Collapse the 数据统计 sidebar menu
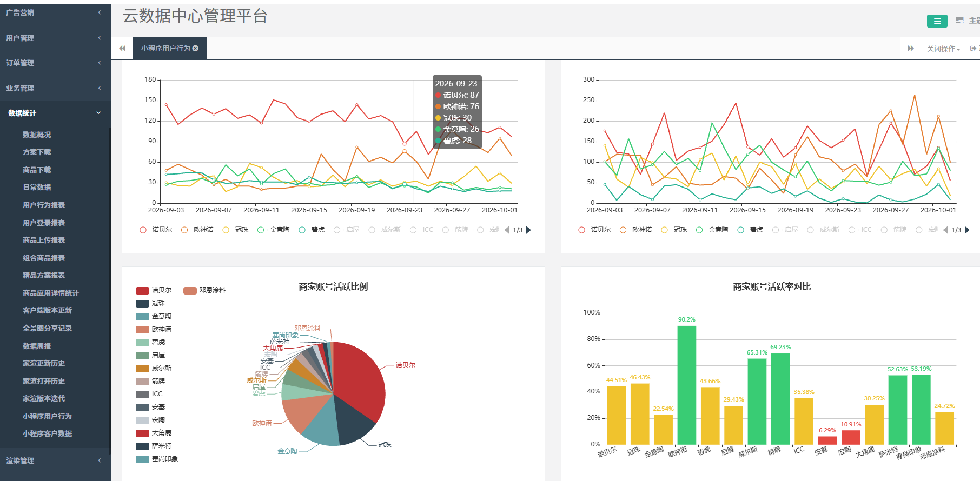The width and height of the screenshot is (980, 481). click(55, 113)
